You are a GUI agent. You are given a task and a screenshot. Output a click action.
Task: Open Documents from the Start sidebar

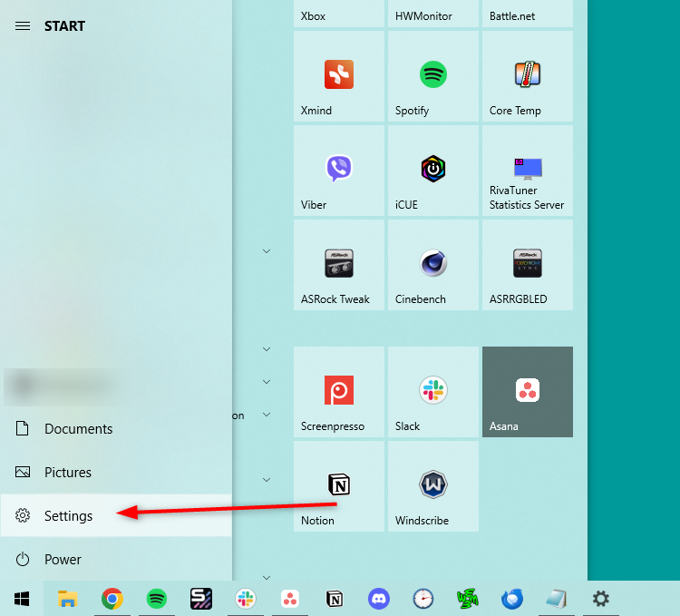tap(116, 428)
